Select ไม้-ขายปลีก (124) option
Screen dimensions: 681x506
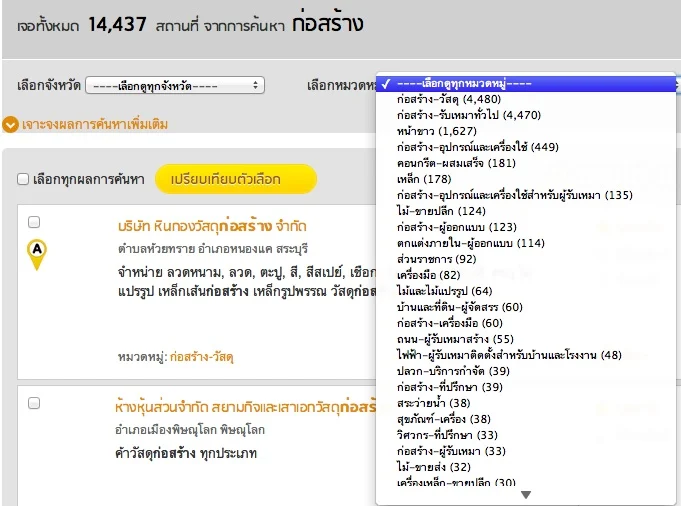click(x=526, y=211)
